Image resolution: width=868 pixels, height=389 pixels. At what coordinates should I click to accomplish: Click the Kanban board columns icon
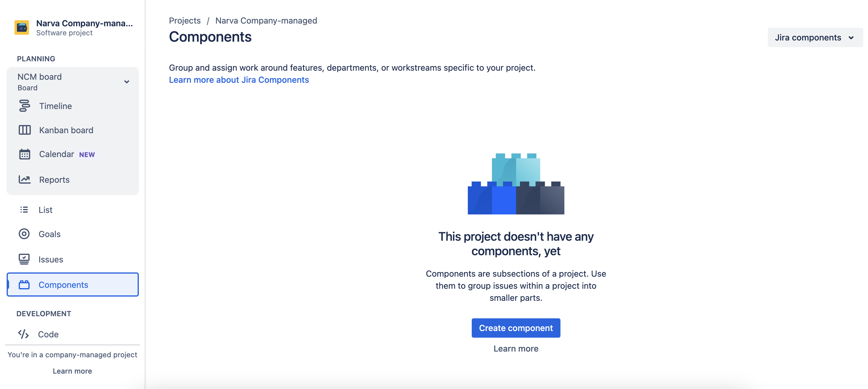click(24, 130)
